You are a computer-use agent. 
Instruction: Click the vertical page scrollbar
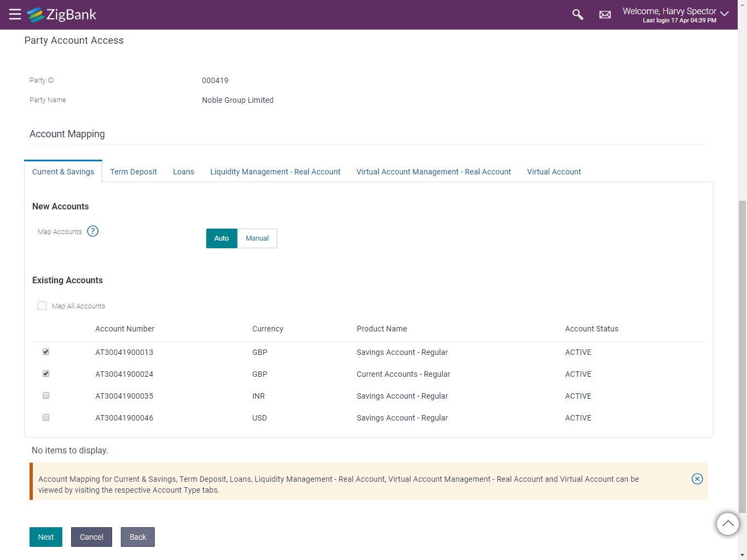coord(742,355)
